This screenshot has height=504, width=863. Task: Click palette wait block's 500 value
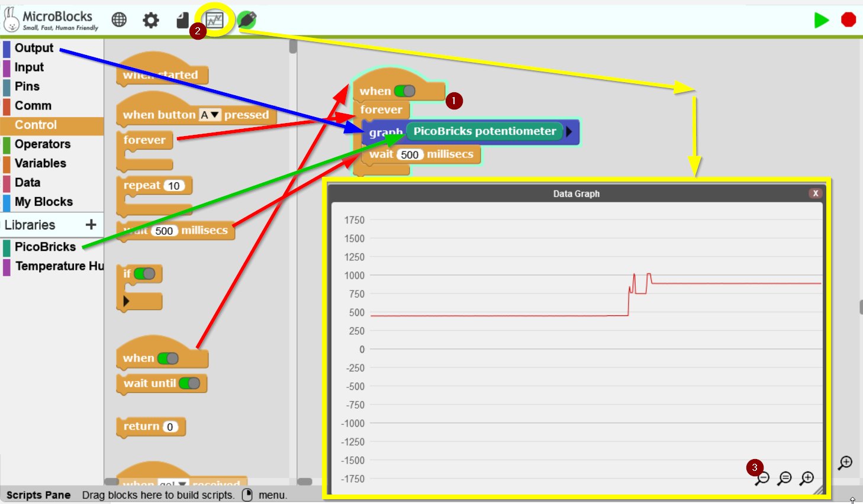coord(164,231)
